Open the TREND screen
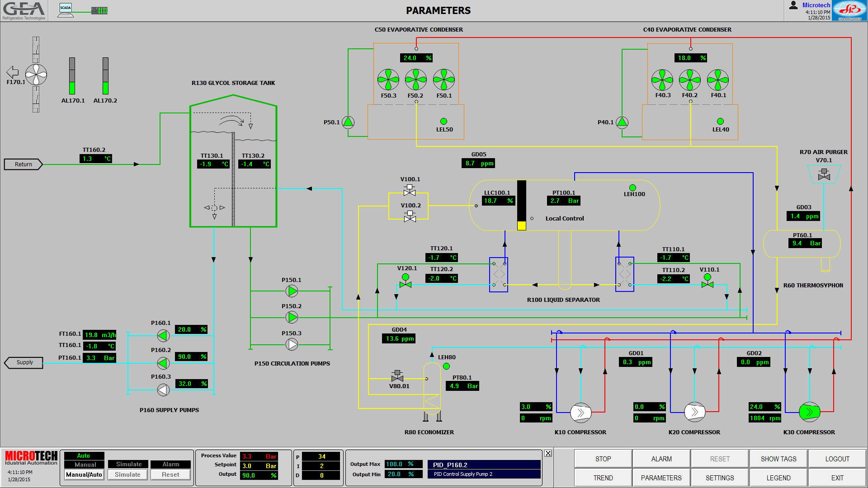Viewport: 868px width, 488px height. pos(603,478)
